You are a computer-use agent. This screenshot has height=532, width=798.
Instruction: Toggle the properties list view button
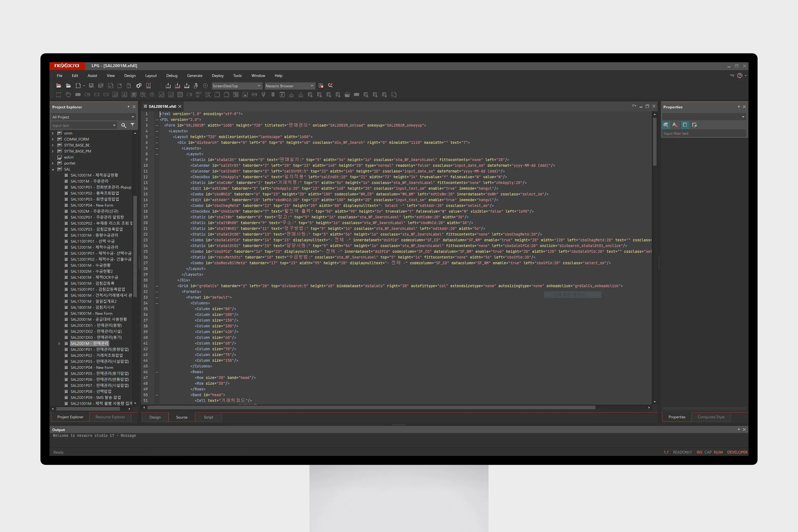click(x=685, y=125)
